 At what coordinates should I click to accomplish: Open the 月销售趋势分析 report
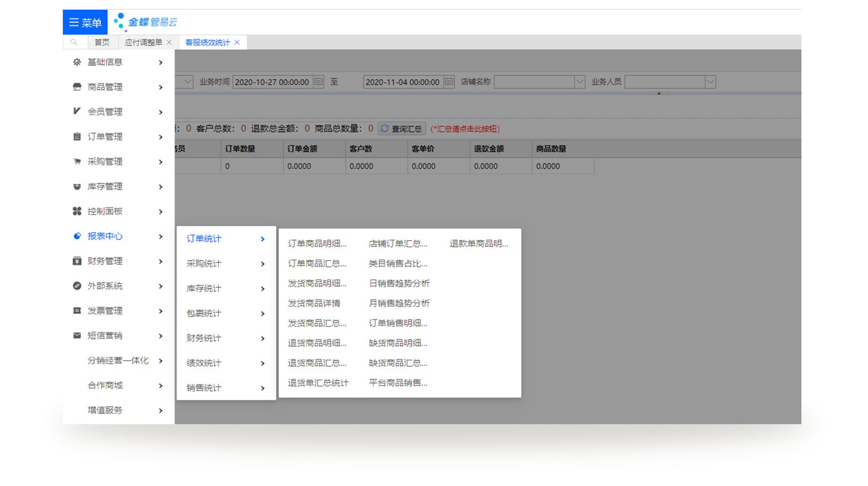pos(399,303)
